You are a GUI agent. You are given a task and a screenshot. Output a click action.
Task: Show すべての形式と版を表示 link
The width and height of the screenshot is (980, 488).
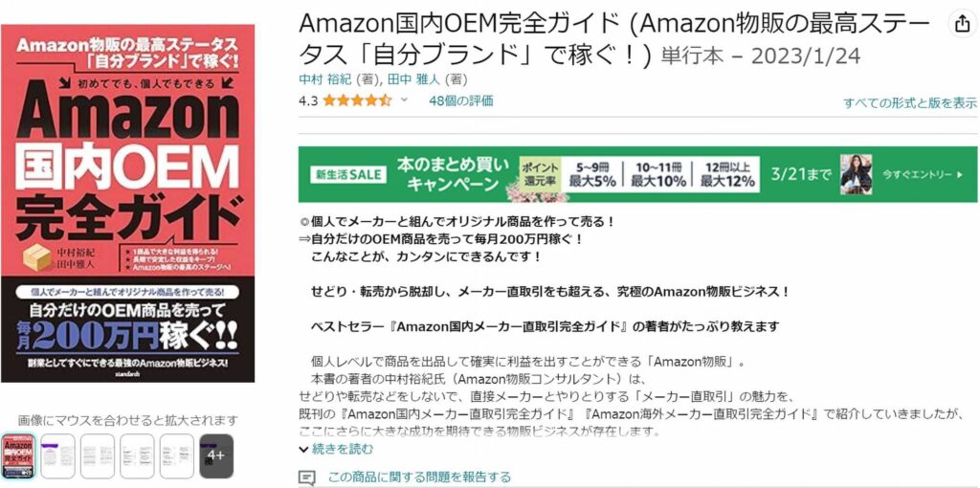[910, 103]
